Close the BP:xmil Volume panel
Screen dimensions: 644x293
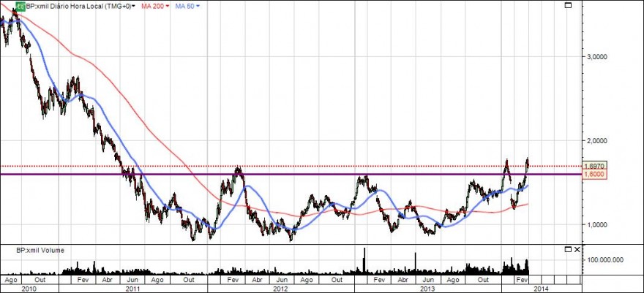click(577, 249)
